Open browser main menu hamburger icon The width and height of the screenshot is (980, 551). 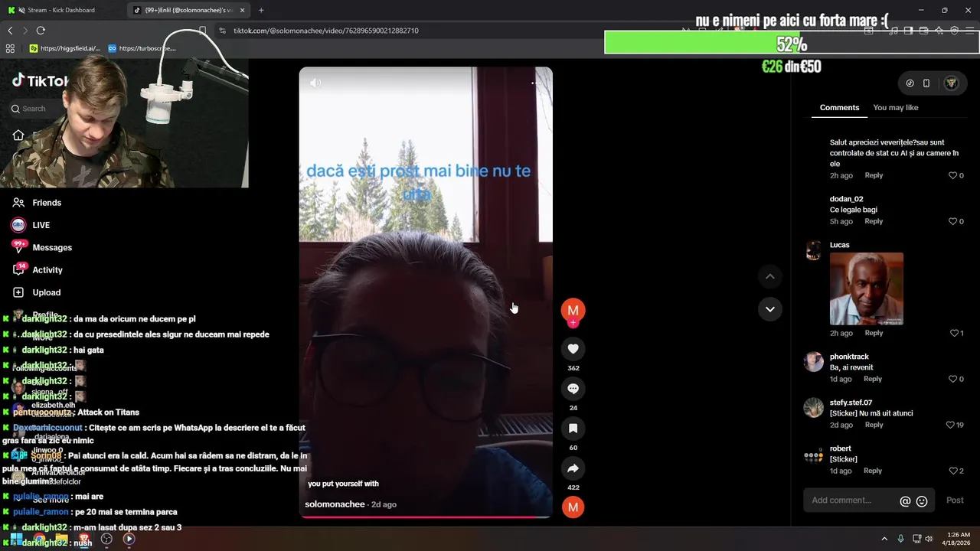(x=970, y=31)
